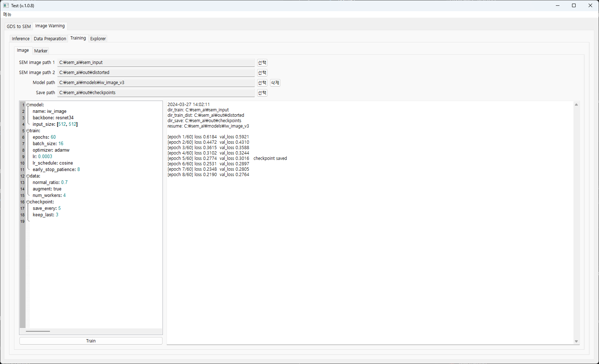Collapse the checkpoint section fold marker
The height and width of the screenshot is (364, 599).
[x=28, y=202]
